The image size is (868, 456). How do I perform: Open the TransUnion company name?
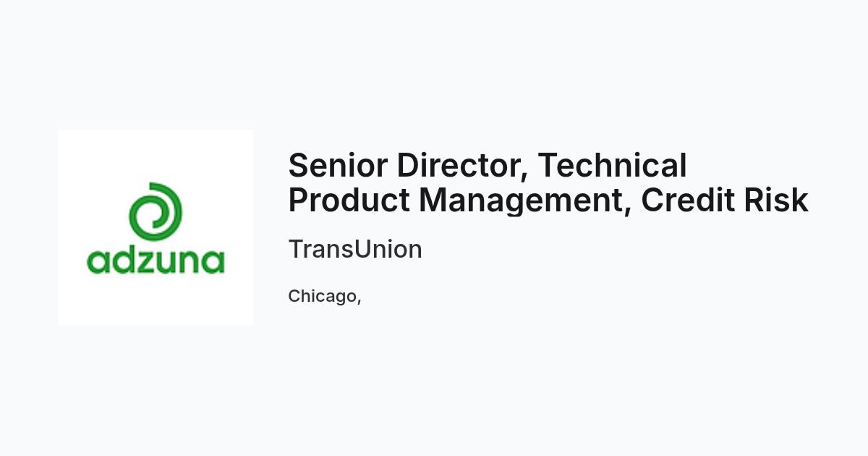(355, 249)
